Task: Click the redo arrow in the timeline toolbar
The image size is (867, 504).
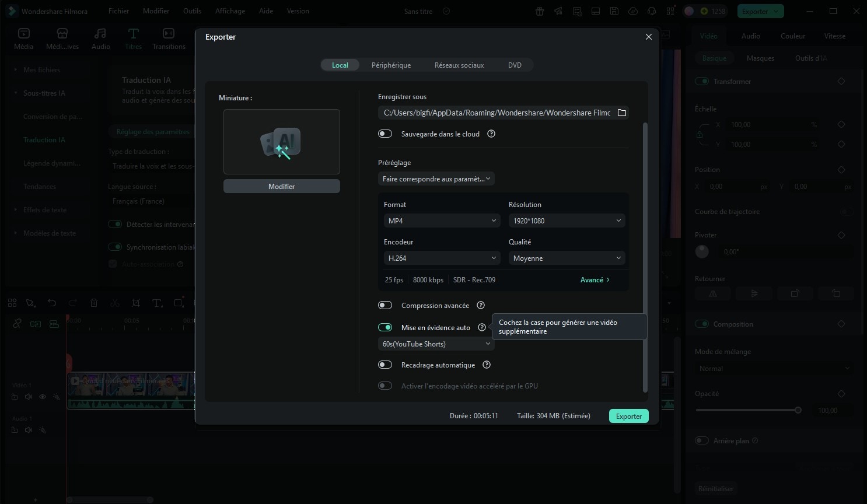Action: 73,303
